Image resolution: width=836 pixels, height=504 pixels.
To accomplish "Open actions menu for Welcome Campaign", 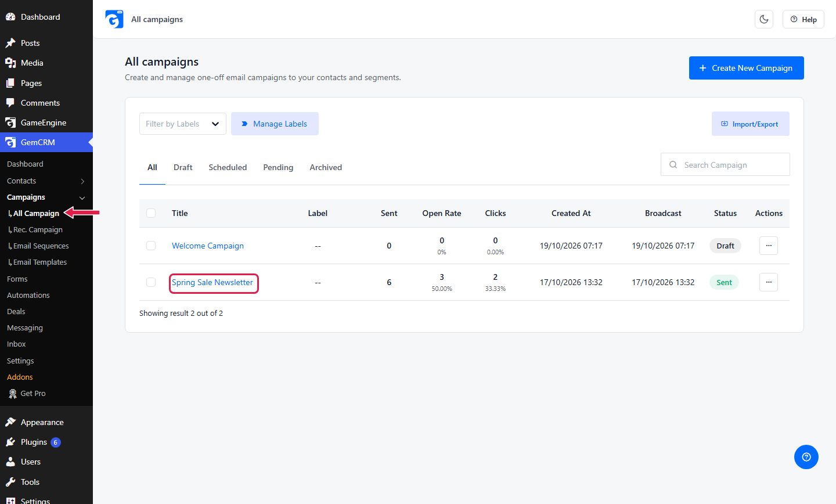I will click(x=769, y=246).
